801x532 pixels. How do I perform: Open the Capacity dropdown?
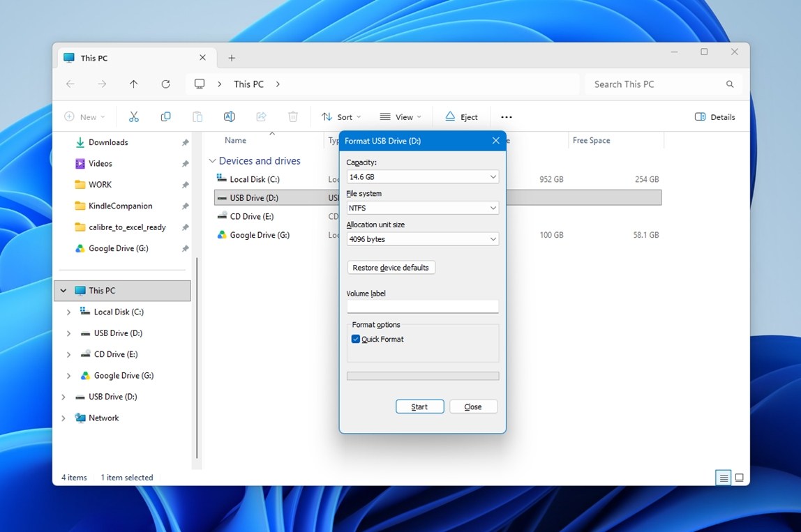tap(422, 176)
